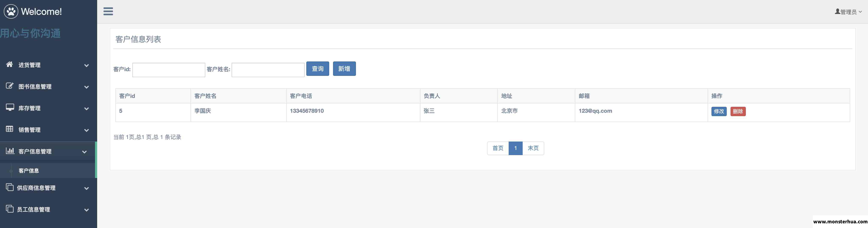
Task: Open the 供应商信息管理 menu
Action: point(49,188)
